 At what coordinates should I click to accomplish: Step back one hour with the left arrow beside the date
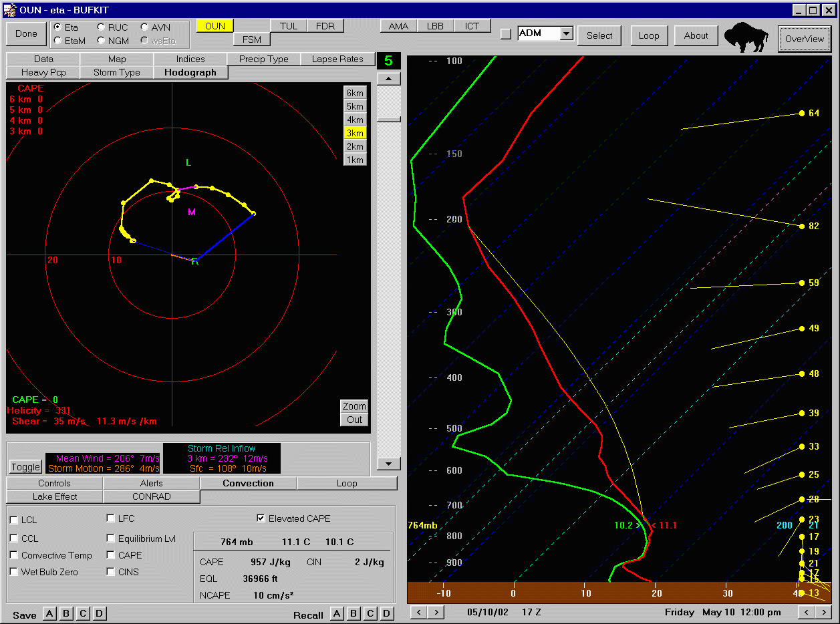coord(418,612)
